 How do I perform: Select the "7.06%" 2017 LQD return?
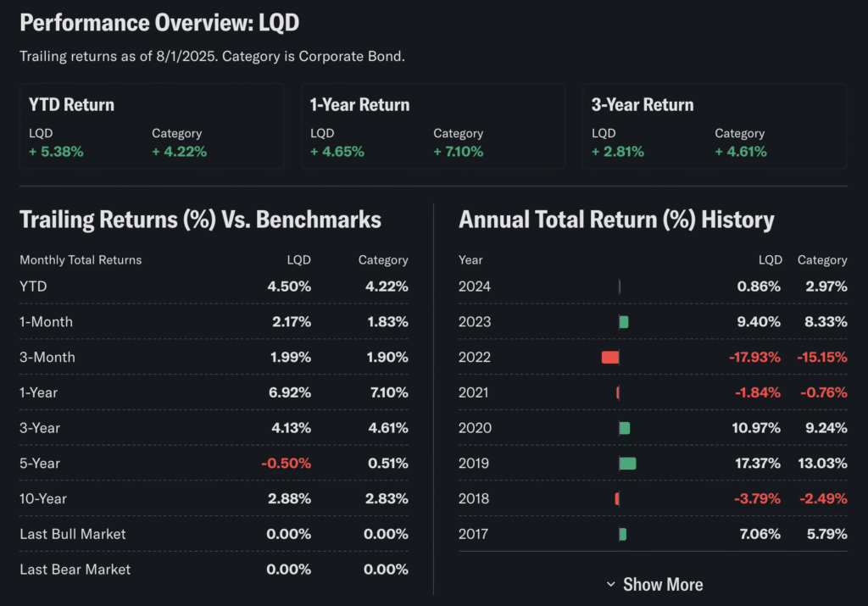pyautogui.click(x=760, y=535)
